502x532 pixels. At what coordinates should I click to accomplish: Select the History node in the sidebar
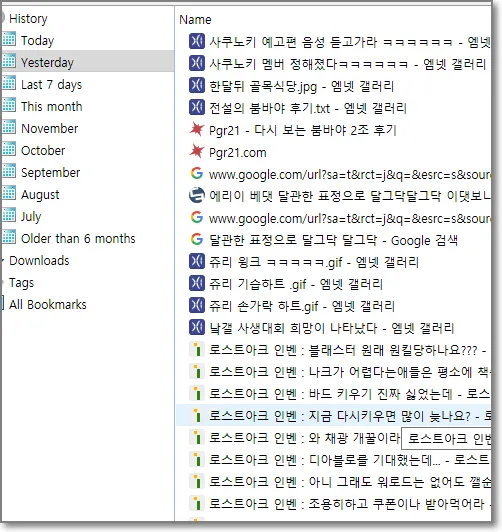click(x=28, y=19)
